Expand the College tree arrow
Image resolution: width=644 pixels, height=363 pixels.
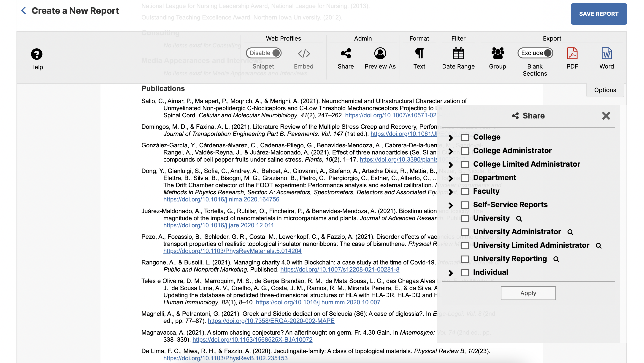pos(451,138)
